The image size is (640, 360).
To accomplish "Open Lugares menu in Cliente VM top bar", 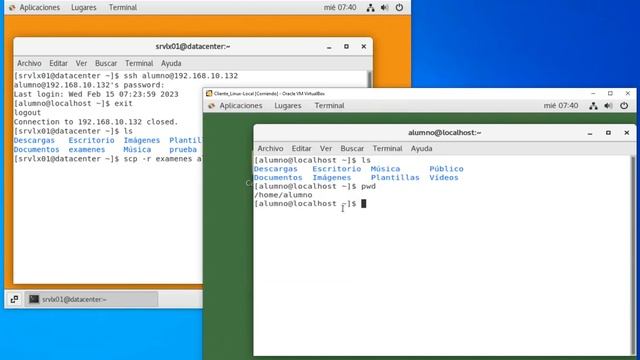I will 288,106.
